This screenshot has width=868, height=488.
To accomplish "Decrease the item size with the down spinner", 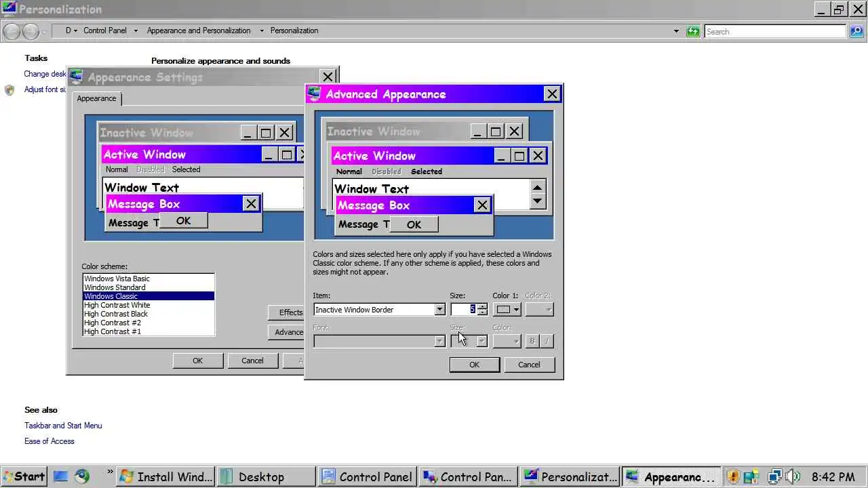I will click(482, 312).
